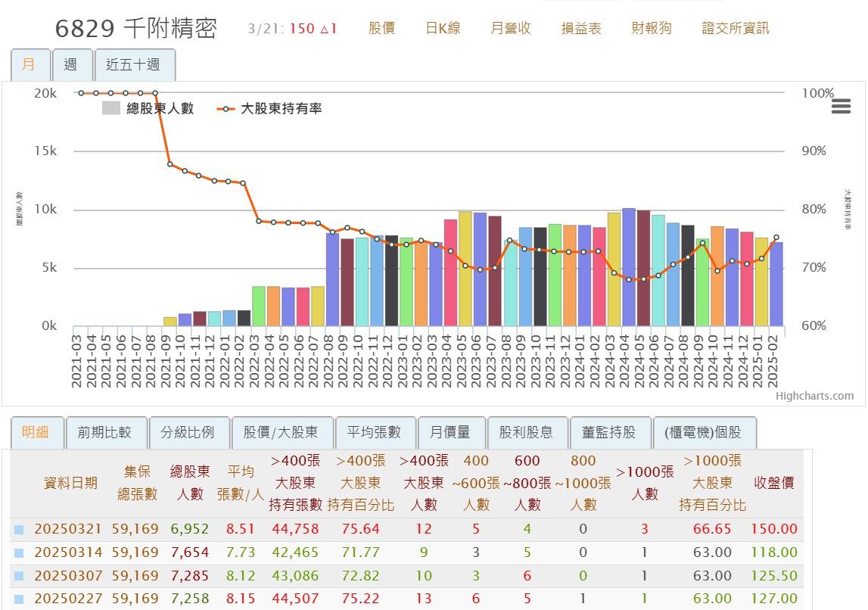Click shareholder count 7,654

[190, 552]
